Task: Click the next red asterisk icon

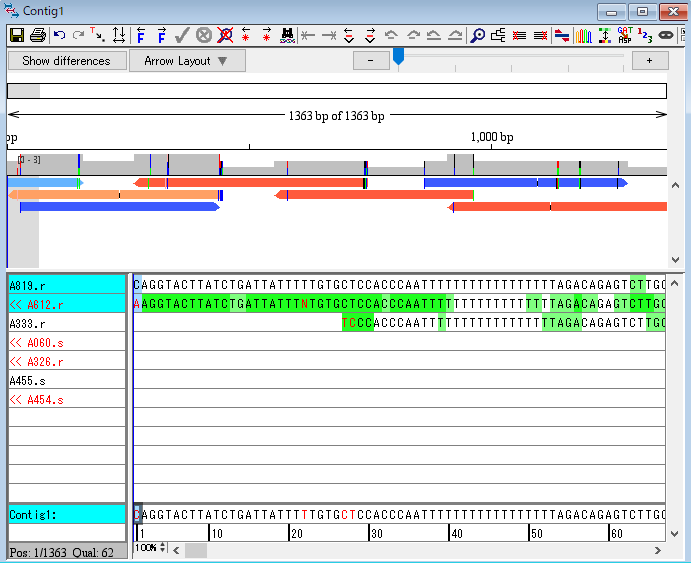Action: click(267, 35)
